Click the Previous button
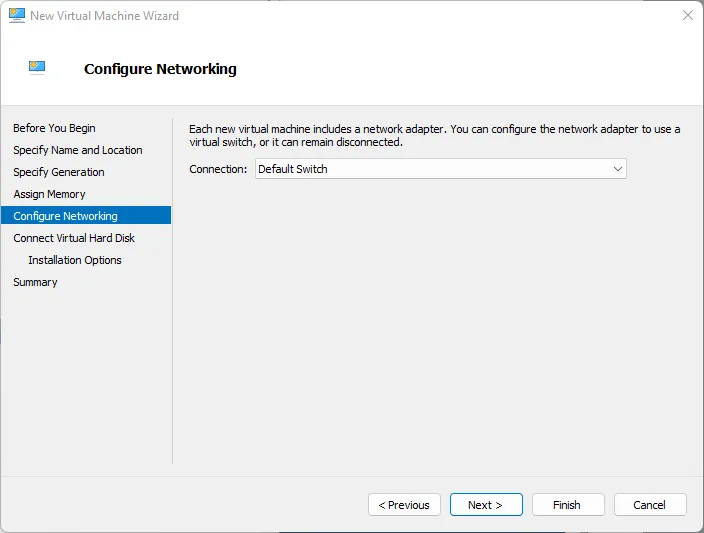Image resolution: width=704 pixels, height=533 pixels. 404,505
